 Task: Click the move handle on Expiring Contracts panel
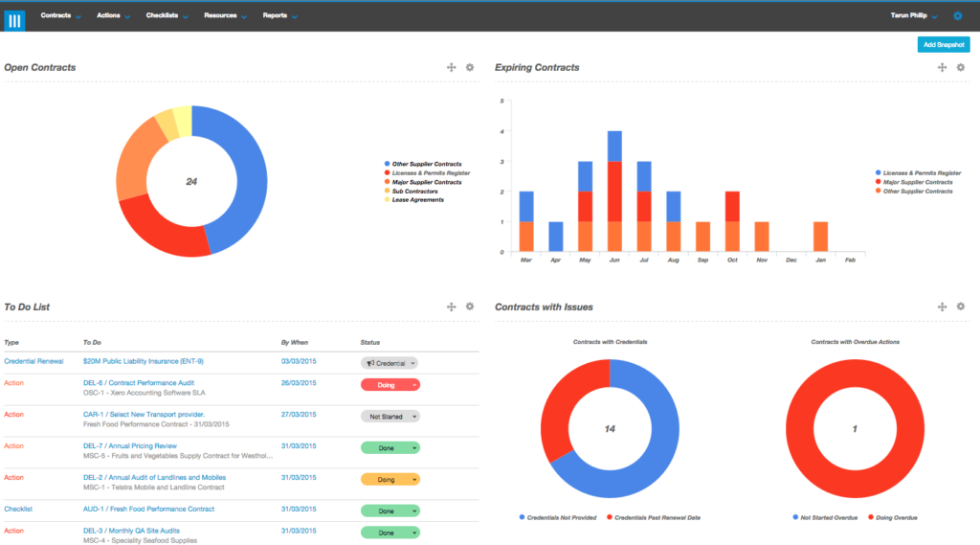[942, 67]
